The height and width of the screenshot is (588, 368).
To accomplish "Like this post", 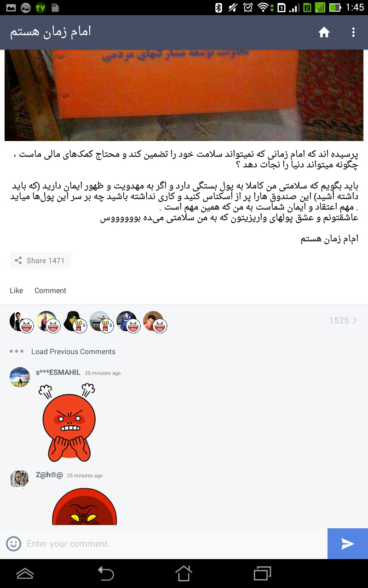I will [17, 290].
